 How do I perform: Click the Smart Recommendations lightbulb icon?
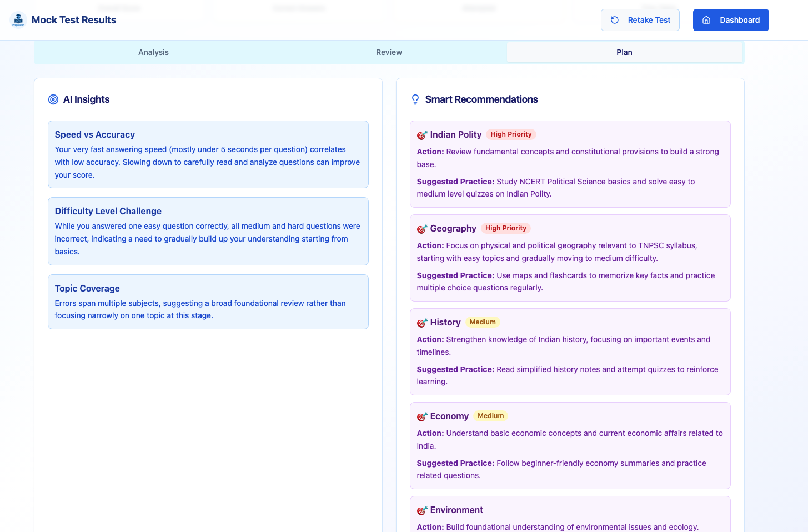tap(415, 99)
